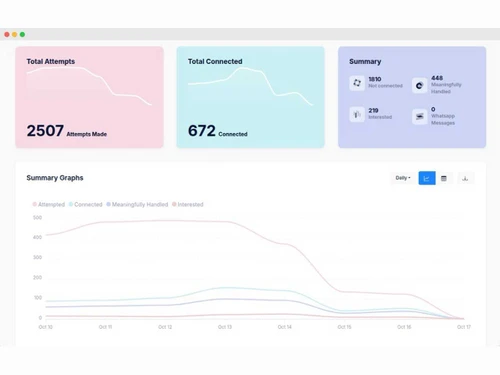Click the Oct 16 axis label
The height and width of the screenshot is (375, 500).
coord(404,327)
